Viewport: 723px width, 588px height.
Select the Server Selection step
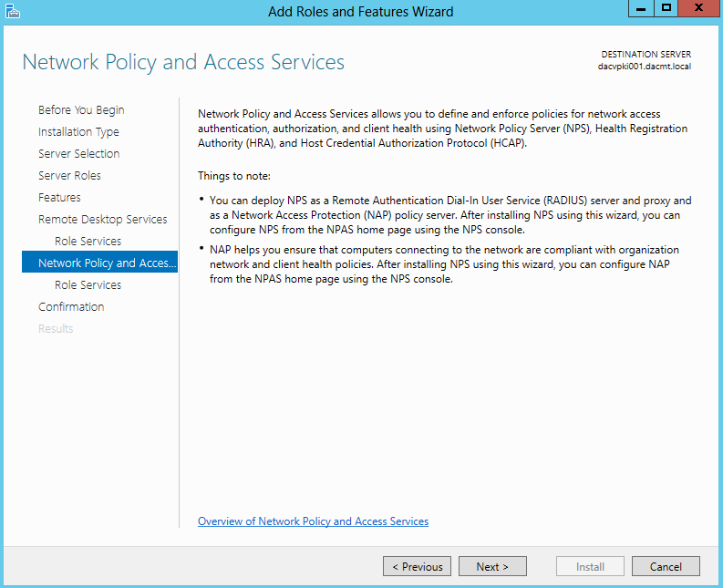(78, 153)
